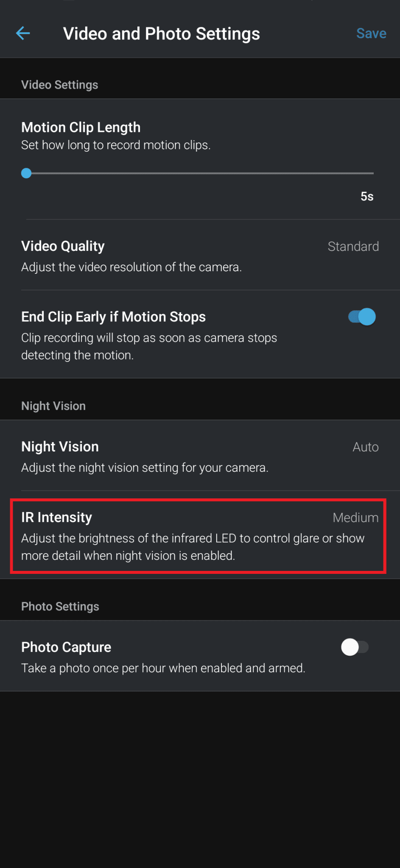Tap the Motion Clip Length title
The width and height of the screenshot is (400, 868).
[81, 127]
